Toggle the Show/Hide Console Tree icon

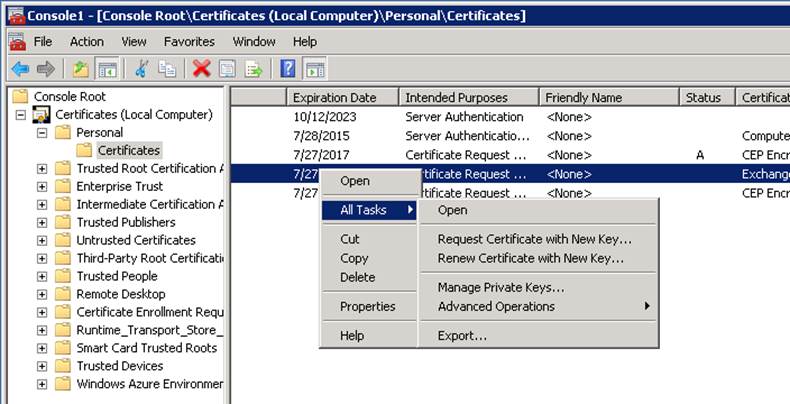pyautogui.click(x=107, y=69)
